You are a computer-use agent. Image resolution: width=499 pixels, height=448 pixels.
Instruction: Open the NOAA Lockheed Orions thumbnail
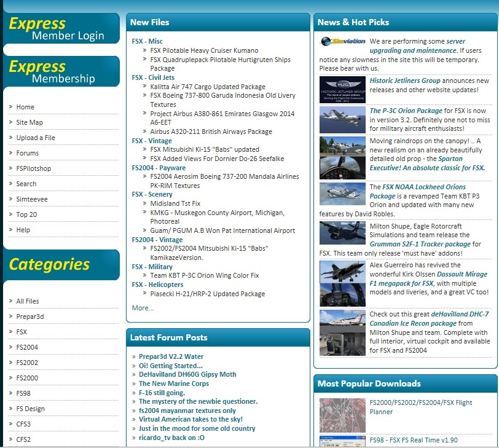point(342,194)
